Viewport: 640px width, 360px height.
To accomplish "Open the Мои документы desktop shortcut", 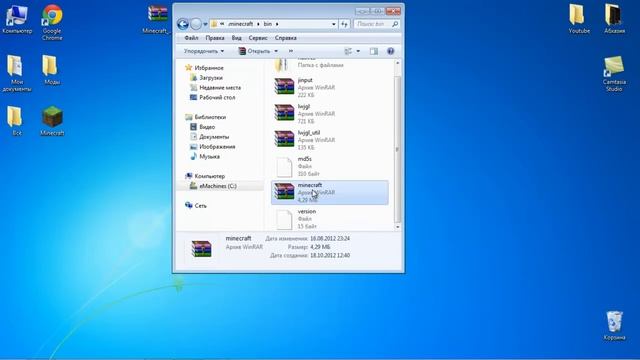I will point(16,73).
